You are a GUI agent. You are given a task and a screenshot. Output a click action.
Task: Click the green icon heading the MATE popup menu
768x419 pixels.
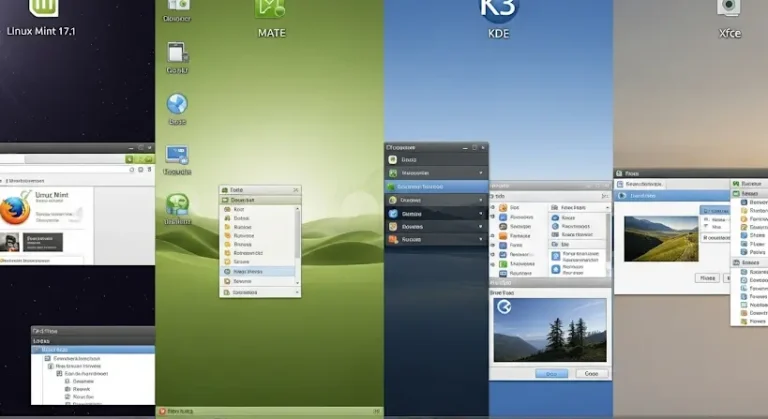click(225, 190)
